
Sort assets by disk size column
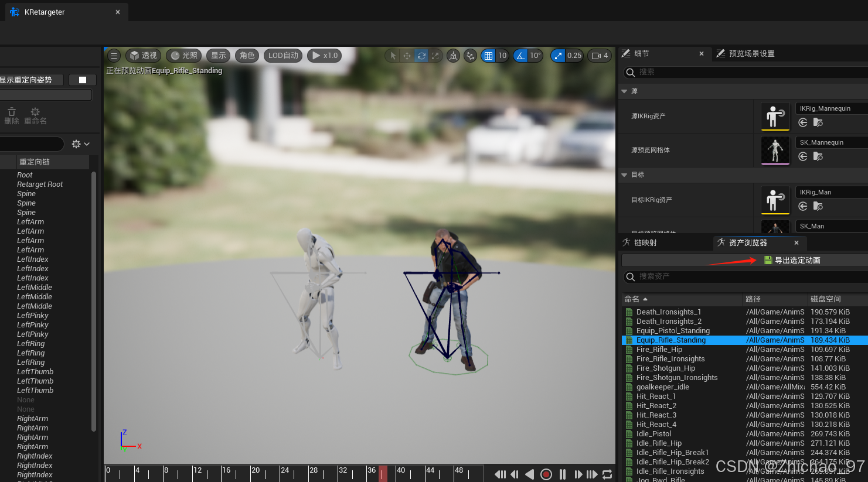[x=838, y=299]
